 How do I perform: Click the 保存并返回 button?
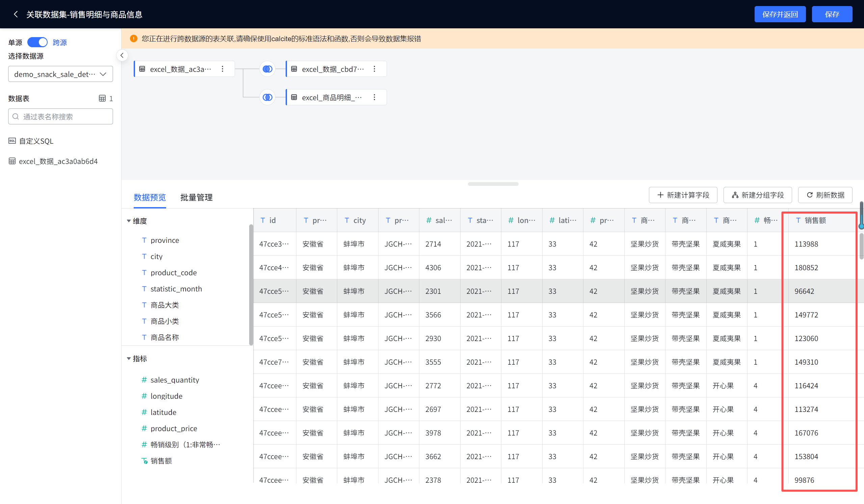tap(780, 15)
